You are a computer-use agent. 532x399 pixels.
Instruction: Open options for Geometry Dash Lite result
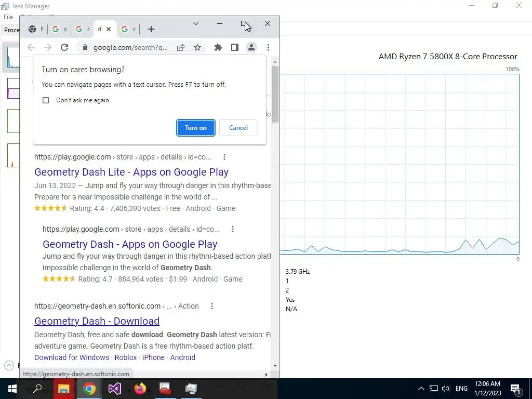pos(224,157)
